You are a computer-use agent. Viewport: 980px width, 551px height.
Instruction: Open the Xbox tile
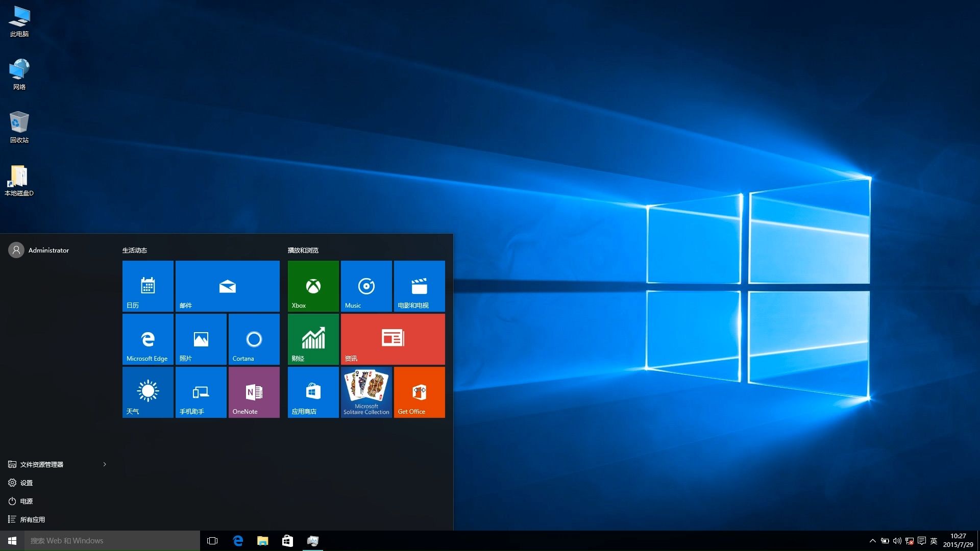pyautogui.click(x=313, y=286)
